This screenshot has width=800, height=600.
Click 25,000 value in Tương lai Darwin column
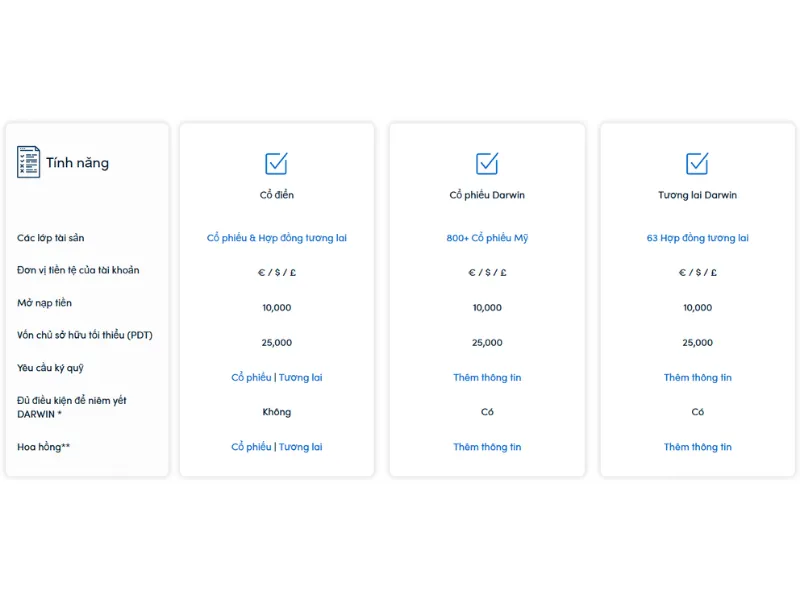click(697, 343)
